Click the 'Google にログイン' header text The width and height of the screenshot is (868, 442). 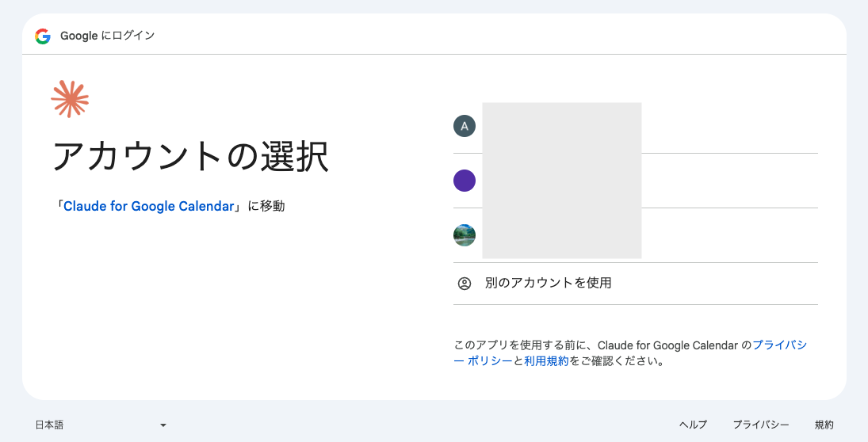coord(107,36)
